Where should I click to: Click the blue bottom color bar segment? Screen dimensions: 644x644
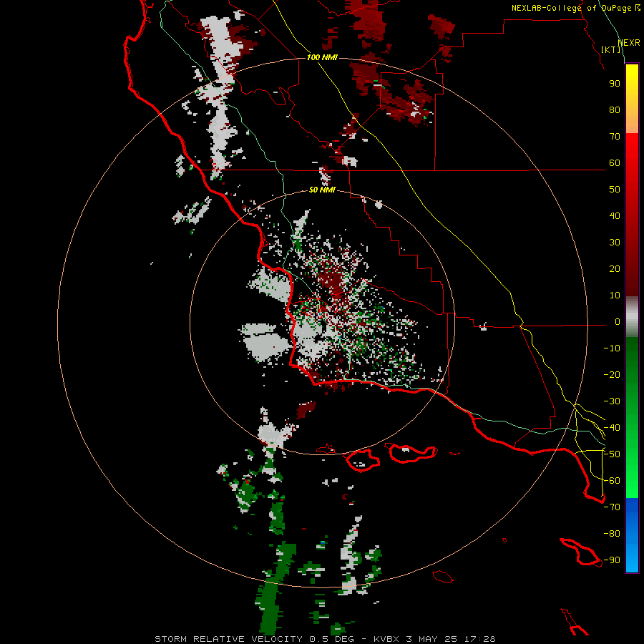point(632,535)
